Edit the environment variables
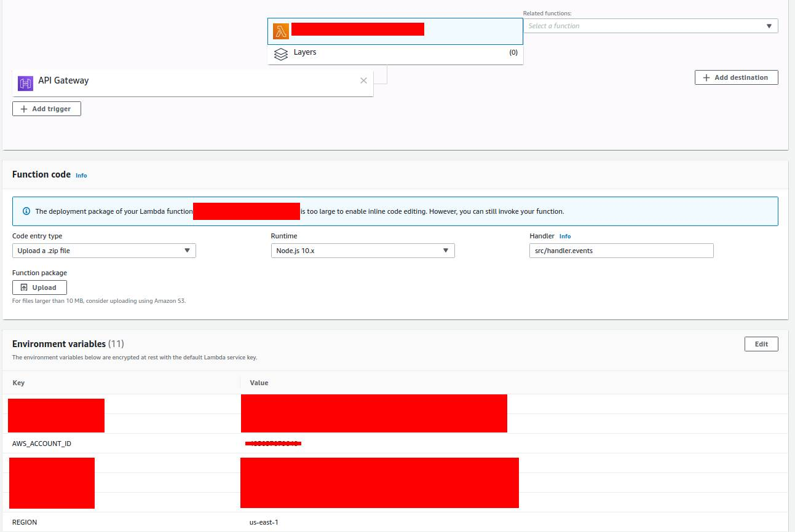795x532 pixels. coord(761,344)
